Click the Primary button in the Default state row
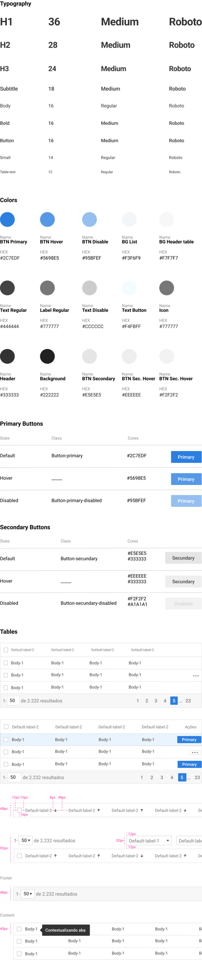The image size is (202, 980). point(186,457)
